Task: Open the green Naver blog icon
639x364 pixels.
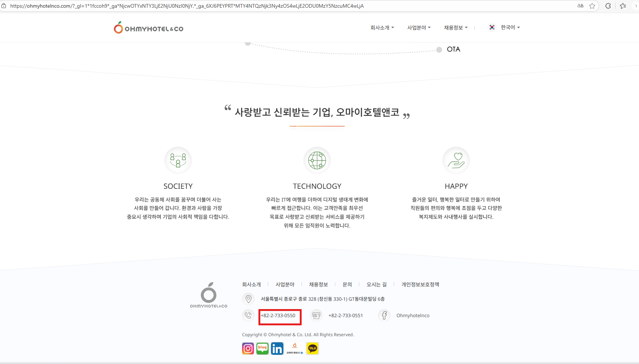Action: click(262, 349)
